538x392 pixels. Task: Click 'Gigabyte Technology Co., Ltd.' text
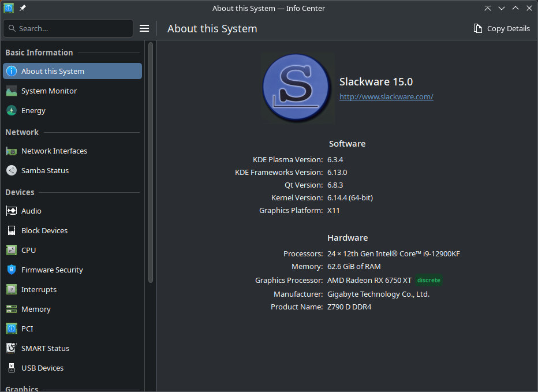379,294
